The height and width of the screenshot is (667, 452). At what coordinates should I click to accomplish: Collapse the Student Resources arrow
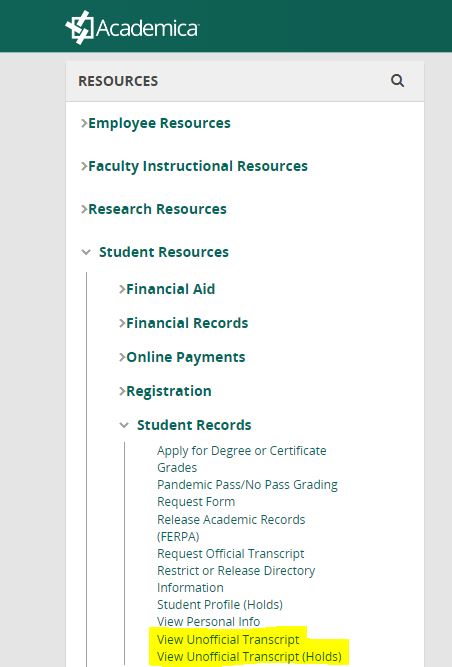point(86,252)
